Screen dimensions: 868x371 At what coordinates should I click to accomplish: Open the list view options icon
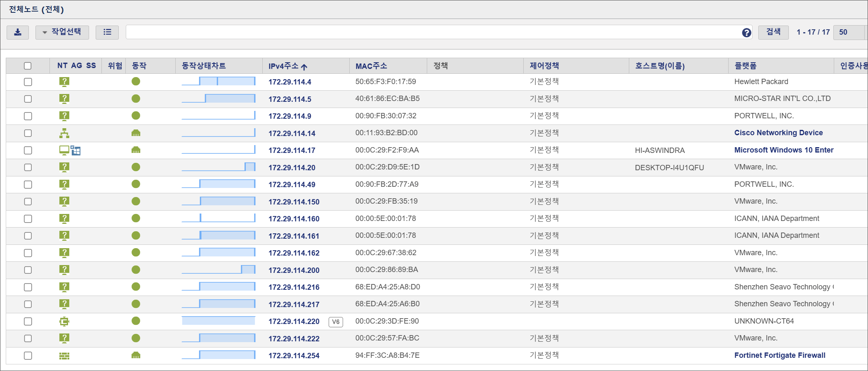tap(107, 32)
